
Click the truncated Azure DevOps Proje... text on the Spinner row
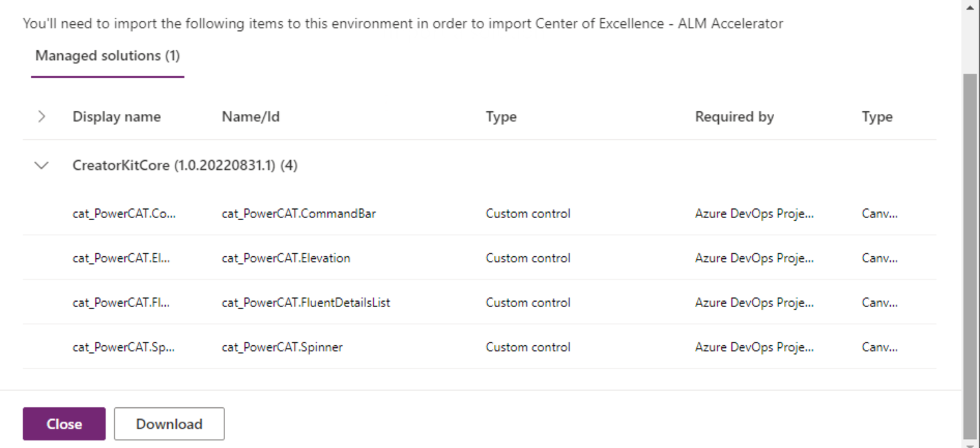coord(753,347)
